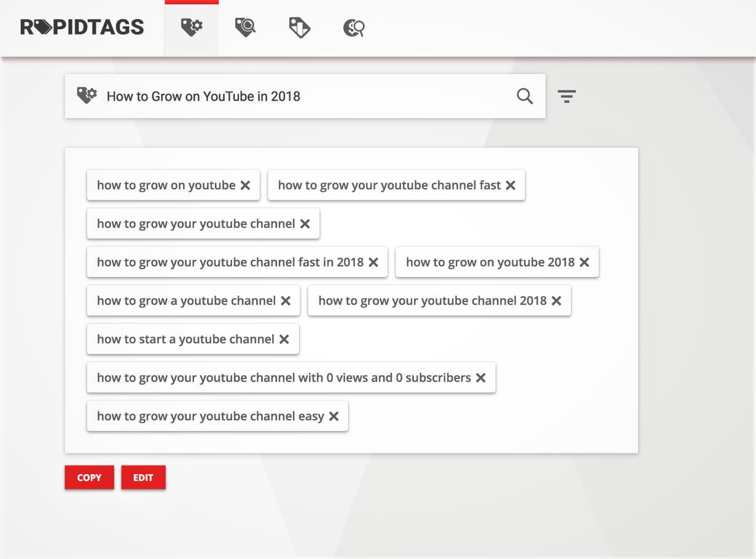The height and width of the screenshot is (559, 756).
Task: Open the filter options icon
Action: [x=567, y=96]
